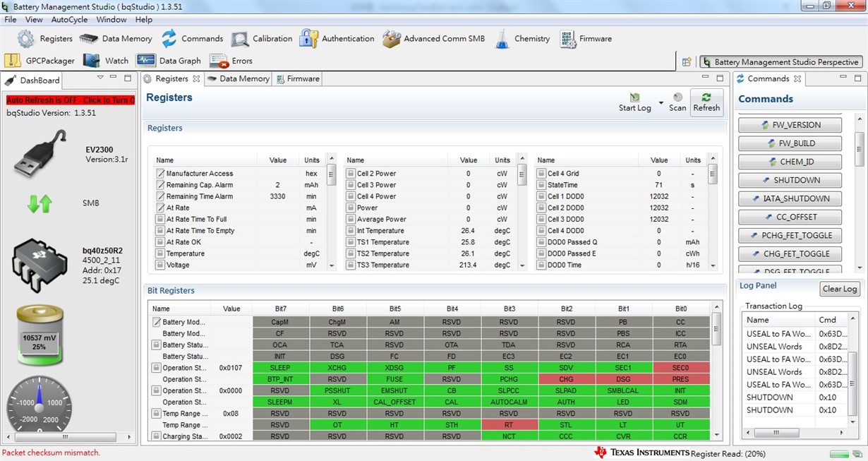Viewport: 868px width, 461px height.
Task: Open the File menu
Action: click(x=11, y=20)
